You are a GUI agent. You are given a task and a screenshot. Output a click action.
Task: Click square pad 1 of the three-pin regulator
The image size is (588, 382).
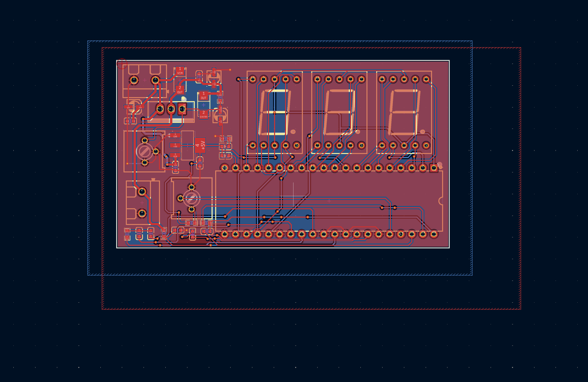[x=182, y=109]
